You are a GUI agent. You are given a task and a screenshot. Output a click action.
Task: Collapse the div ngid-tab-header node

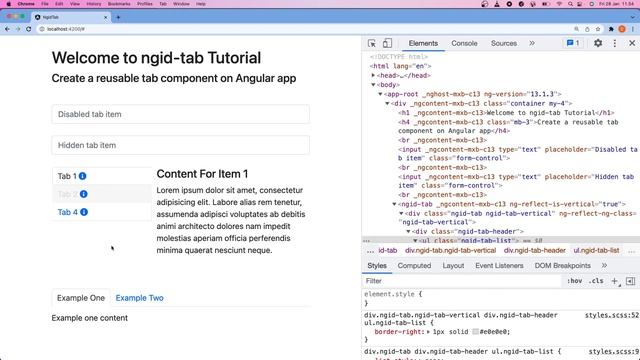pyautogui.click(x=408, y=231)
